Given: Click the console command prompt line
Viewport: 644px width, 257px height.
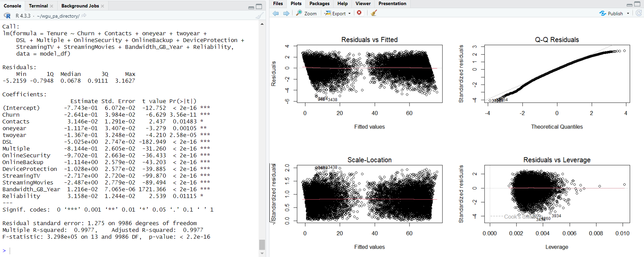Looking at the screenshot, I should (129, 251).
